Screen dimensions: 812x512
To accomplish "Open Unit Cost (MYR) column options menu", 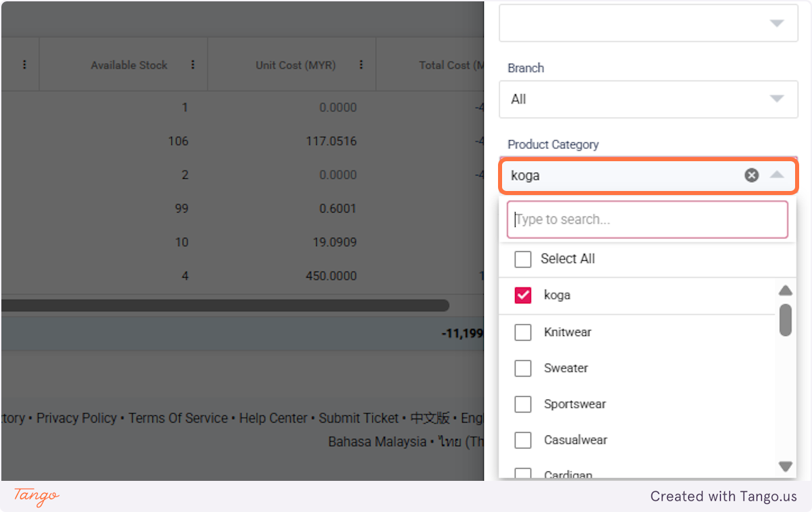I will (x=361, y=65).
